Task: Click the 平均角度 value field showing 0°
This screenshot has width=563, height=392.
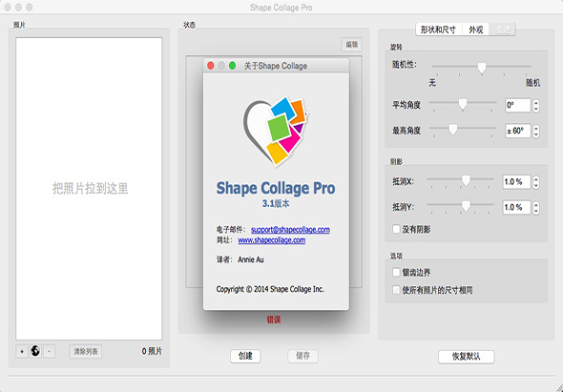Action: pos(518,105)
